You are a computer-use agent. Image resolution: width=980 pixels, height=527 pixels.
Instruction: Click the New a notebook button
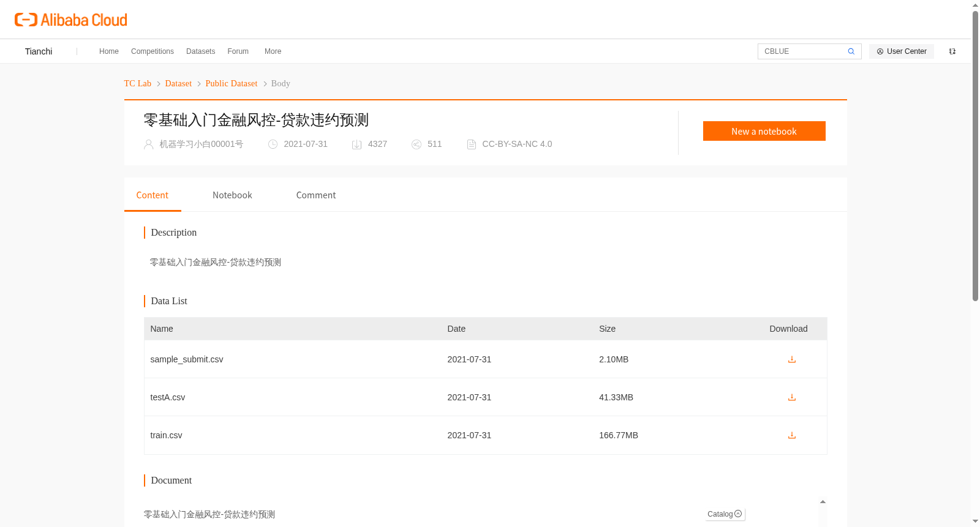[x=764, y=131]
